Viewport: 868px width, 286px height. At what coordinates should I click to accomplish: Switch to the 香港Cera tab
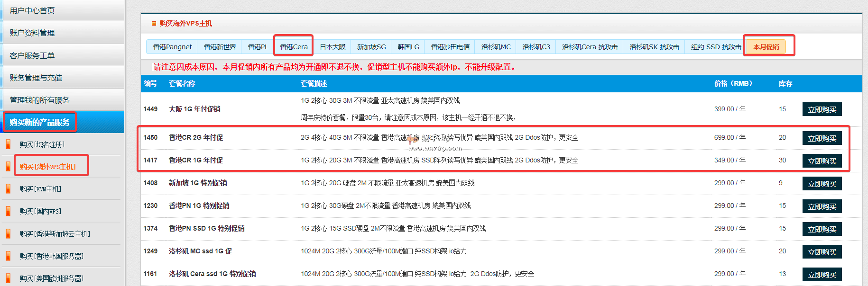click(294, 47)
